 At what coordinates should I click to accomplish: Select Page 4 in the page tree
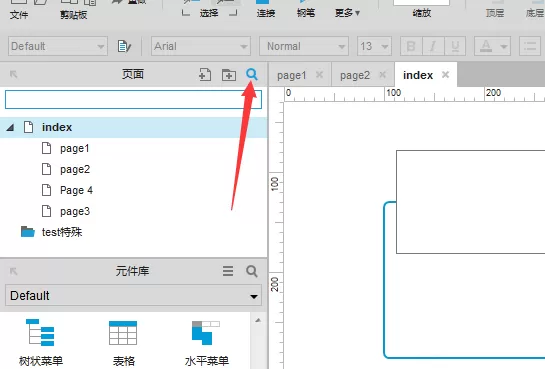coord(76,190)
